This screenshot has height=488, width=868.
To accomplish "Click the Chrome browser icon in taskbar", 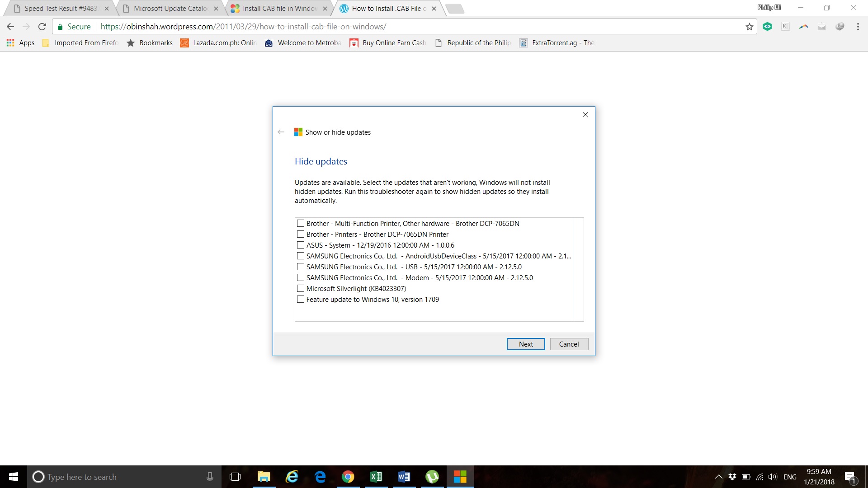I will point(348,477).
